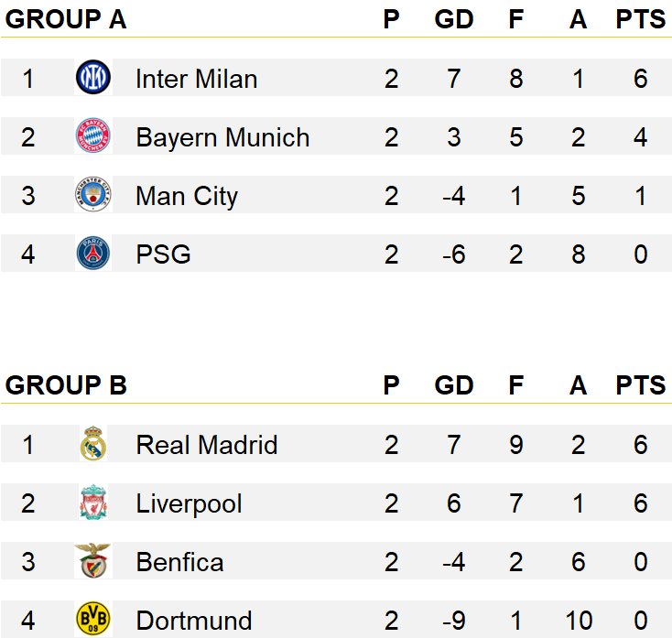Select the Man City badge icon
The image size is (672, 638).
(93, 195)
